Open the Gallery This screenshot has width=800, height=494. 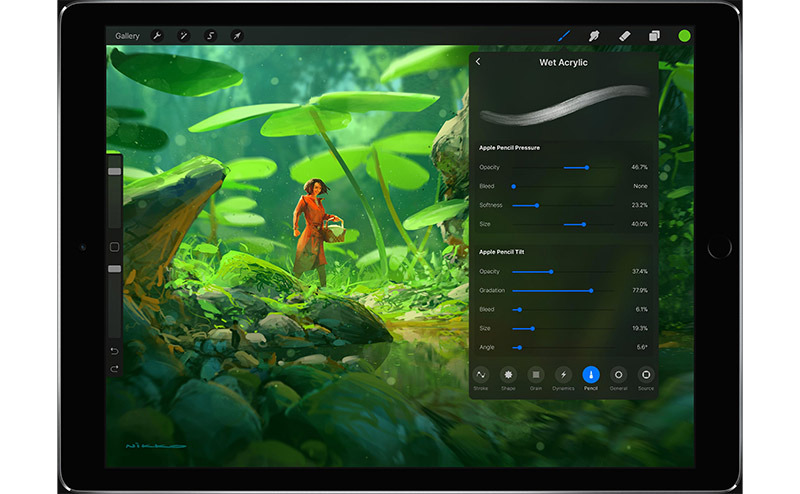click(x=127, y=36)
